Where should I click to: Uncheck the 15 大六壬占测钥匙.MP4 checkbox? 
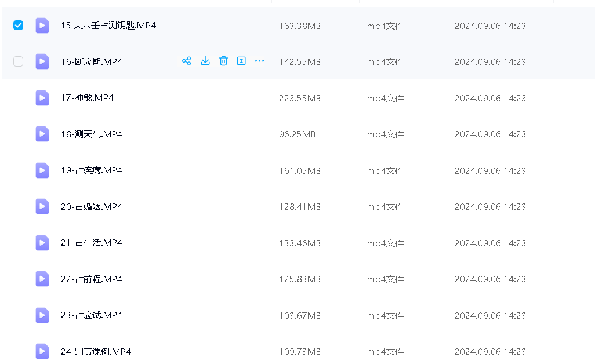click(x=19, y=25)
